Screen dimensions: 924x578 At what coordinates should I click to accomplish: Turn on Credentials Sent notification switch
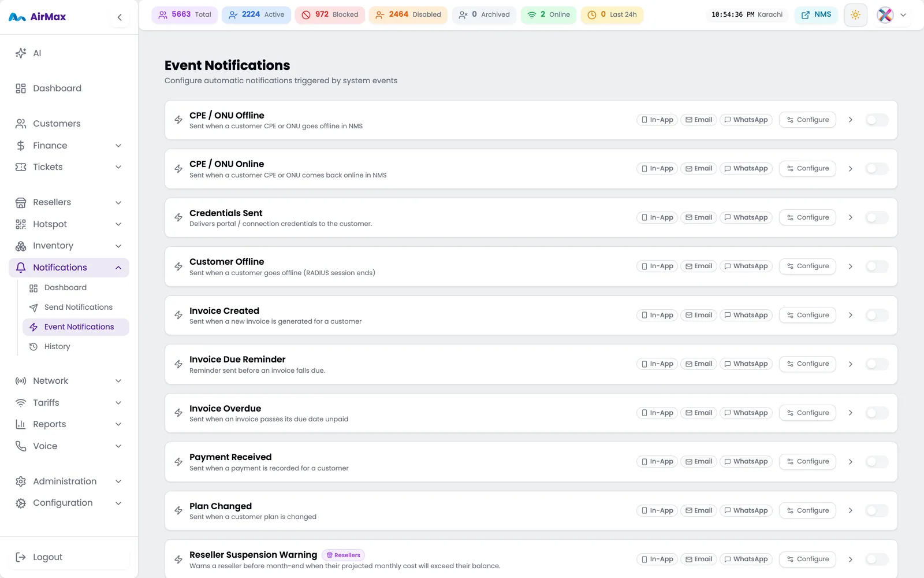pos(877,217)
